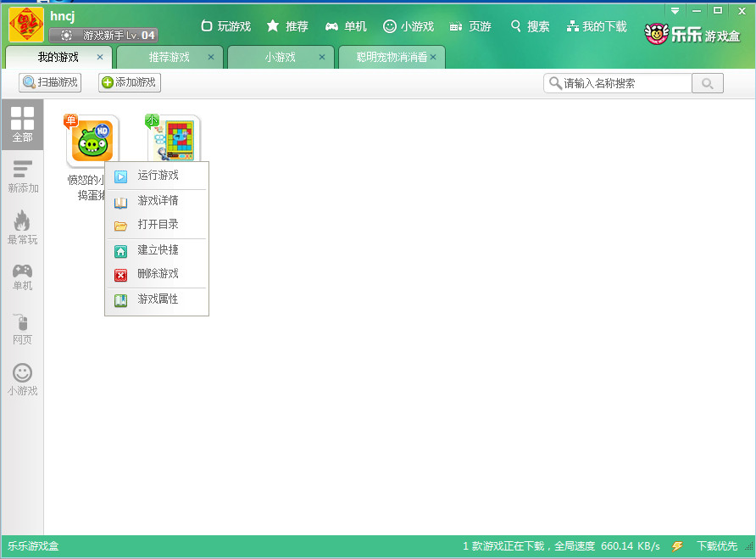Open 小游戏 in the top navigation

[409, 26]
